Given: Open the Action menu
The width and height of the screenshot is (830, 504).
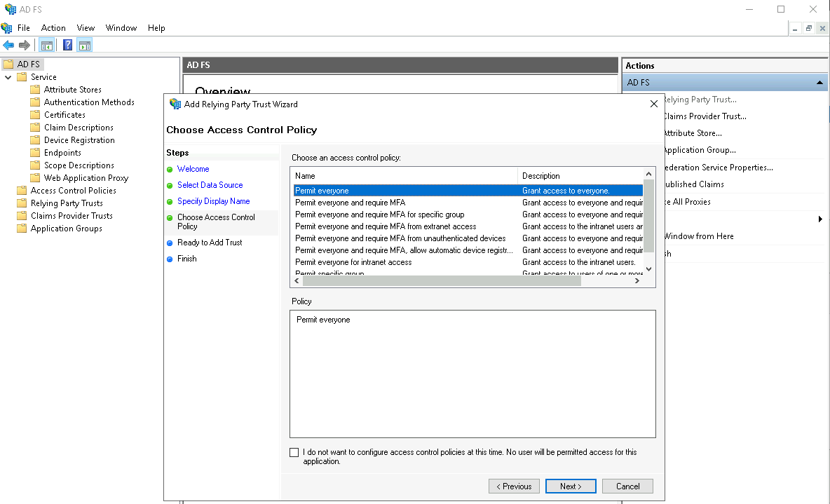Looking at the screenshot, I should 53,28.
